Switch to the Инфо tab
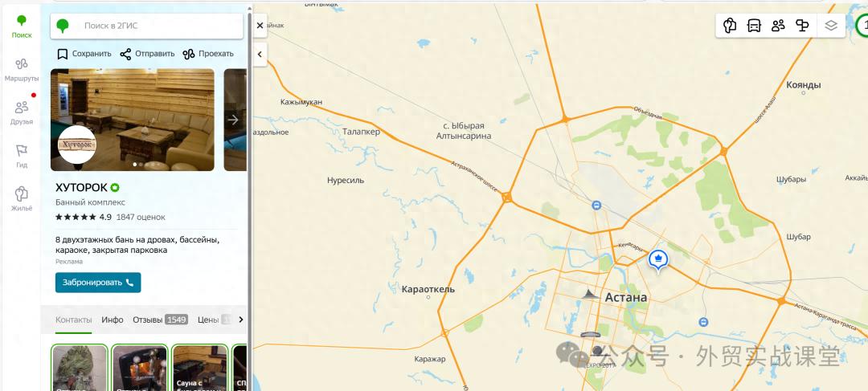The image size is (868, 391). pos(113,320)
